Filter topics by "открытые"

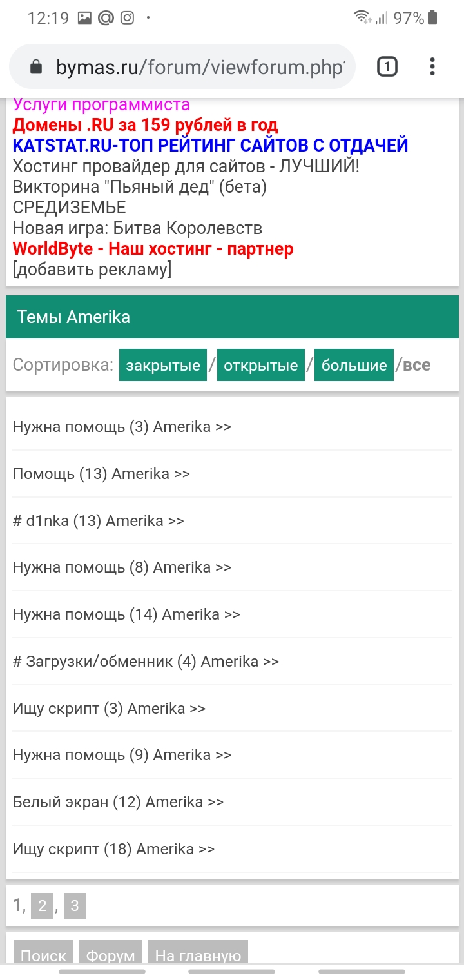click(x=260, y=366)
